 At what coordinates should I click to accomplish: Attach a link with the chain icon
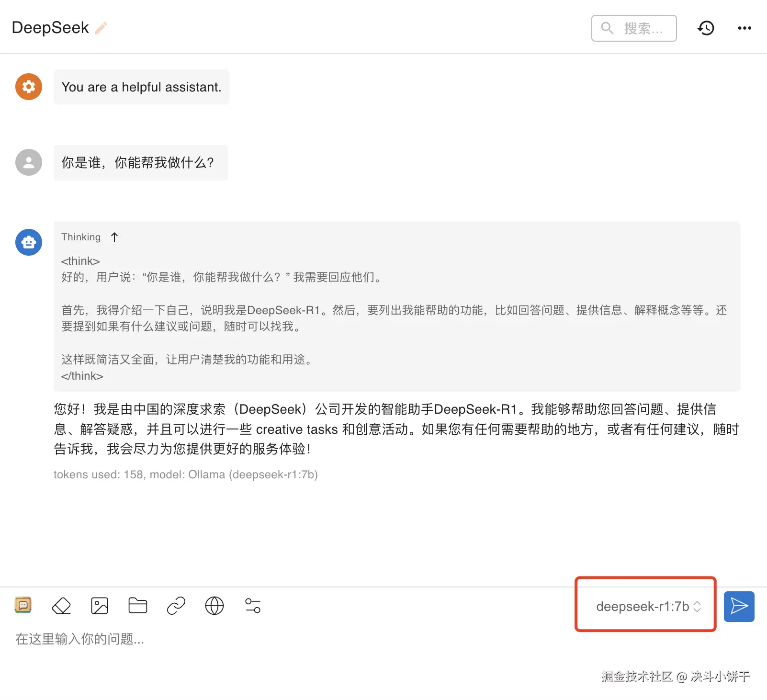pyautogui.click(x=176, y=606)
